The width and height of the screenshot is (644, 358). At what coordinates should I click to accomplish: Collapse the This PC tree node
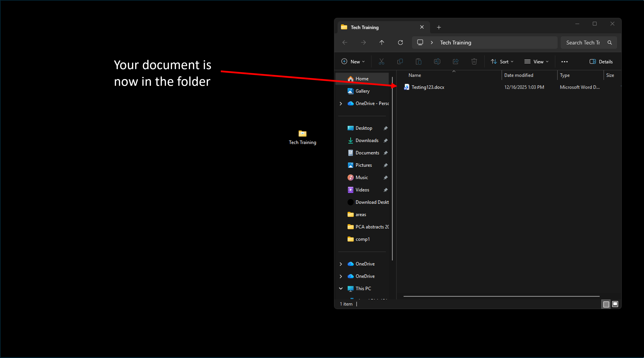tap(341, 288)
